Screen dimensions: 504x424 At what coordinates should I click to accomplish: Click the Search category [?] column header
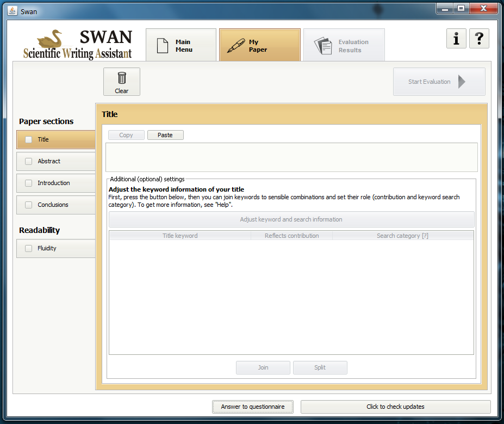tap(403, 236)
